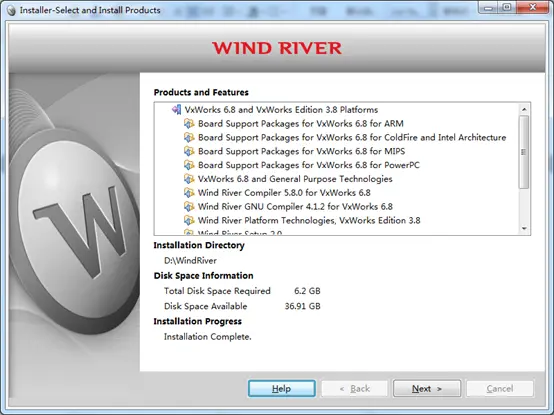Click the installer icon in the title bar

pos(11,11)
